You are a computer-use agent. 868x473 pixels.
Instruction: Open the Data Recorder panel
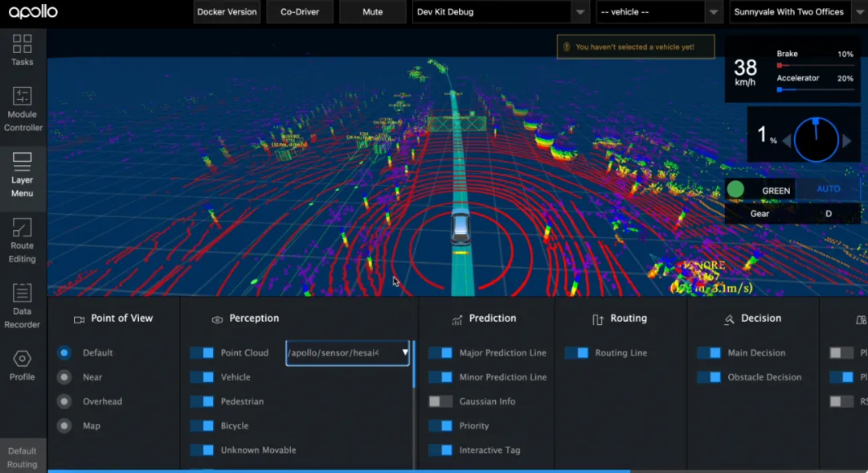click(x=23, y=306)
